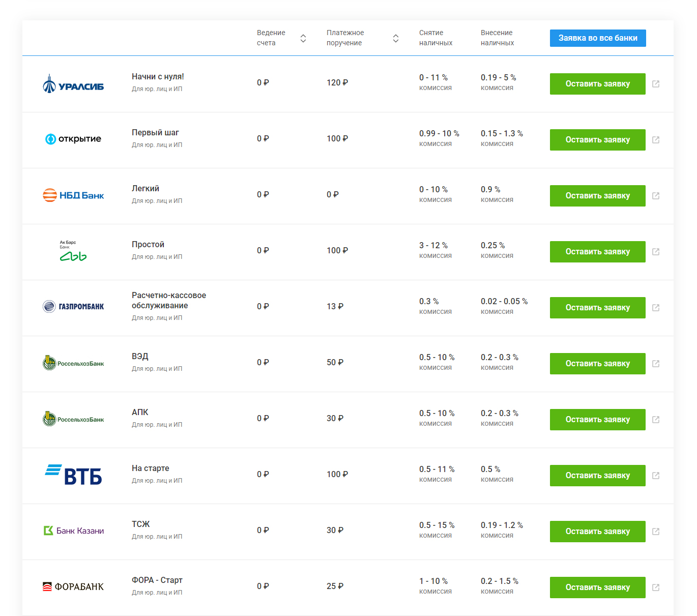Open external link icon in VTB row
The height and width of the screenshot is (616, 697).
click(x=656, y=476)
